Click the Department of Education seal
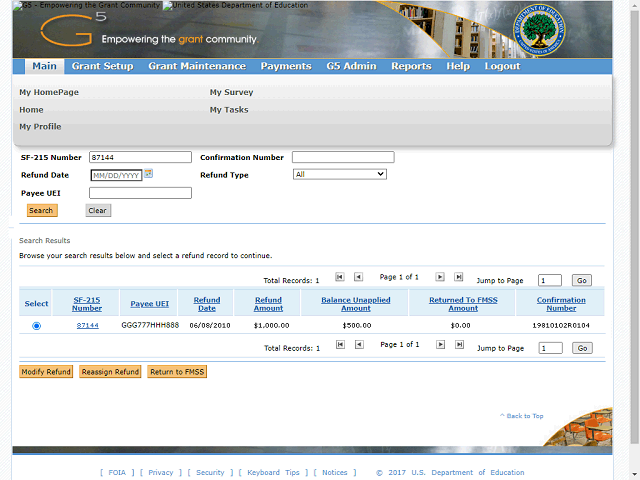 [538, 32]
